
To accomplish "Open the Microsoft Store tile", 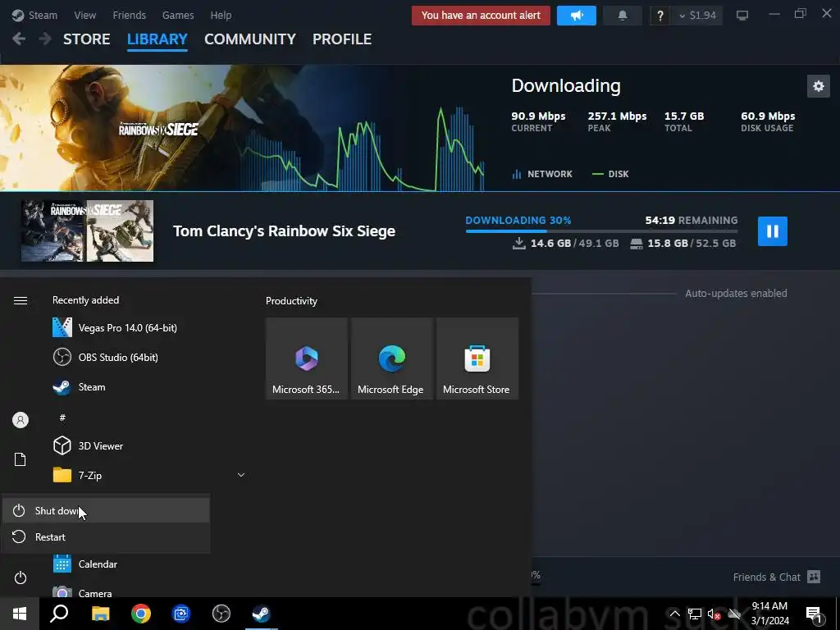I will [477, 358].
